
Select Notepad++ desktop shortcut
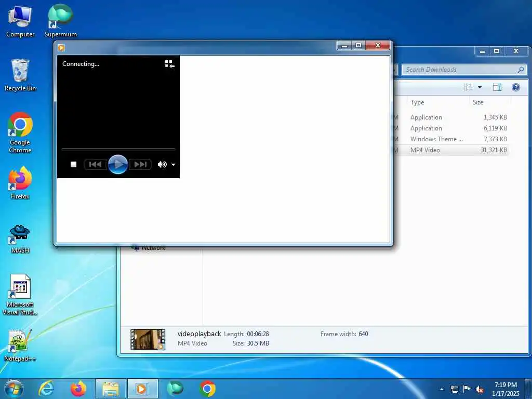click(20, 345)
